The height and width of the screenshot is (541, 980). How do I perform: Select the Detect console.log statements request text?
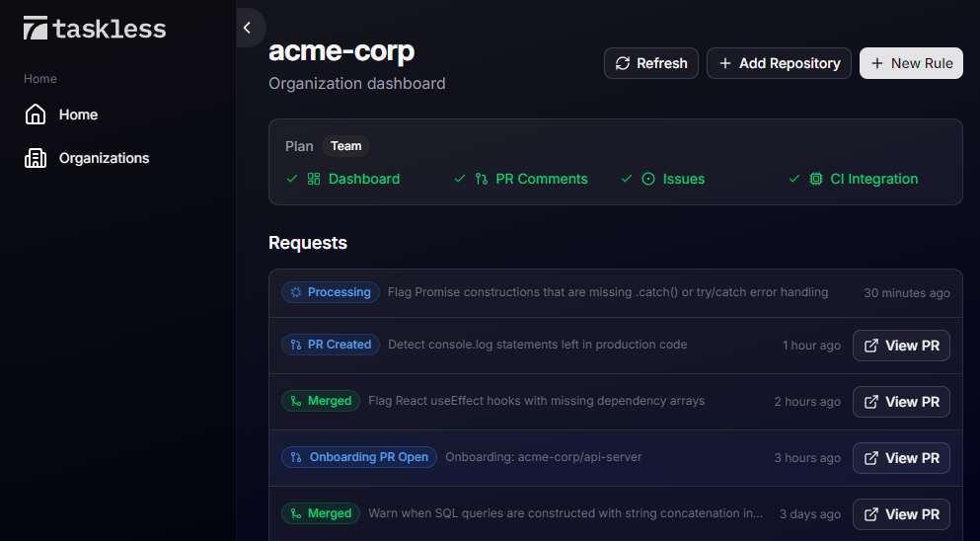click(x=538, y=345)
